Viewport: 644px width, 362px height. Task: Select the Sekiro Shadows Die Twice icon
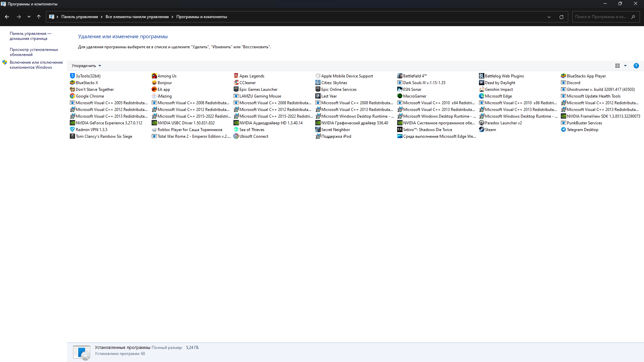point(399,129)
